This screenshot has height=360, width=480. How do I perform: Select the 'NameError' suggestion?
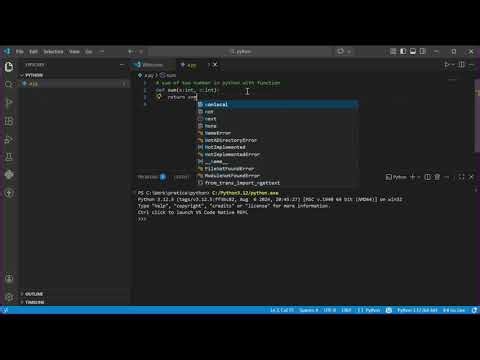pos(278,133)
